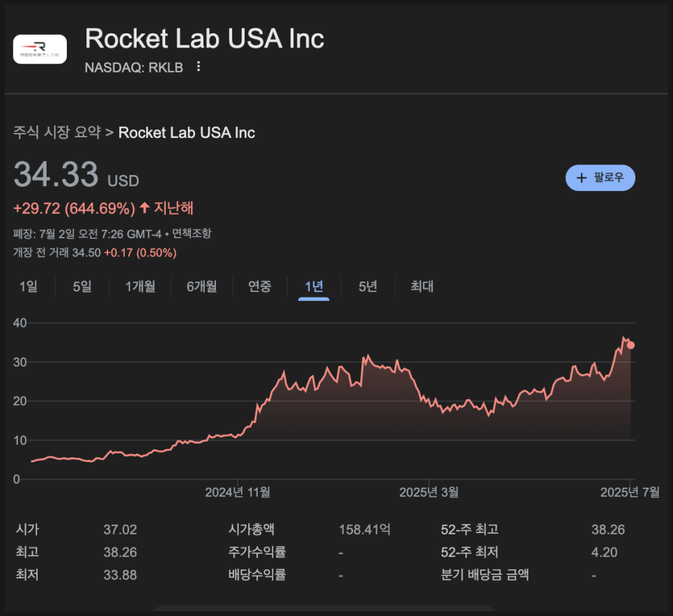Click the 2025년 7월 axis label
Image resolution: width=673 pixels, height=616 pixels.
(x=630, y=492)
